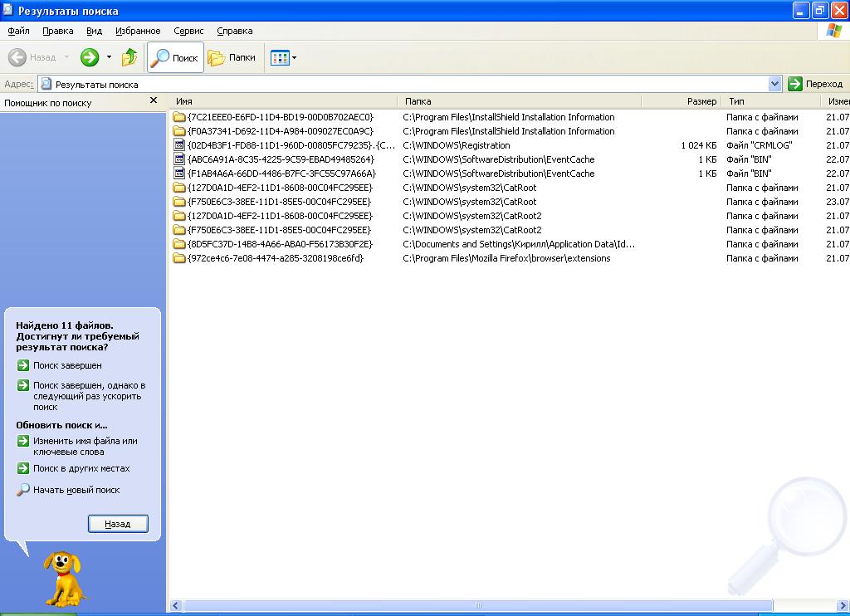Close the Помощник по поиску pane

pyautogui.click(x=153, y=100)
